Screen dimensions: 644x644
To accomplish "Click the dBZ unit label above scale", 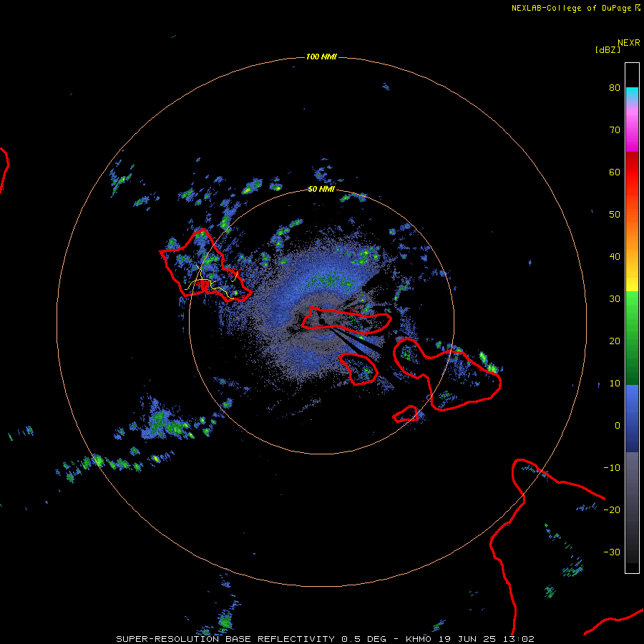I will click(x=608, y=49).
